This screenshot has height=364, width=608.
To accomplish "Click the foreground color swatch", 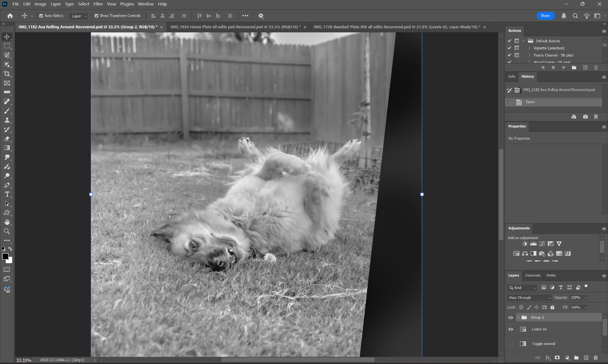I will pyautogui.click(x=5, y=256).
